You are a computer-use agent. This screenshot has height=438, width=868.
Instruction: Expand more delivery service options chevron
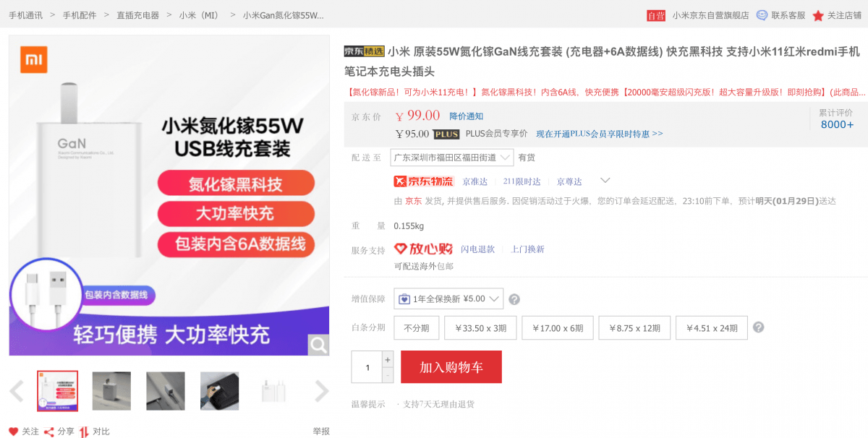coord(605,181)
